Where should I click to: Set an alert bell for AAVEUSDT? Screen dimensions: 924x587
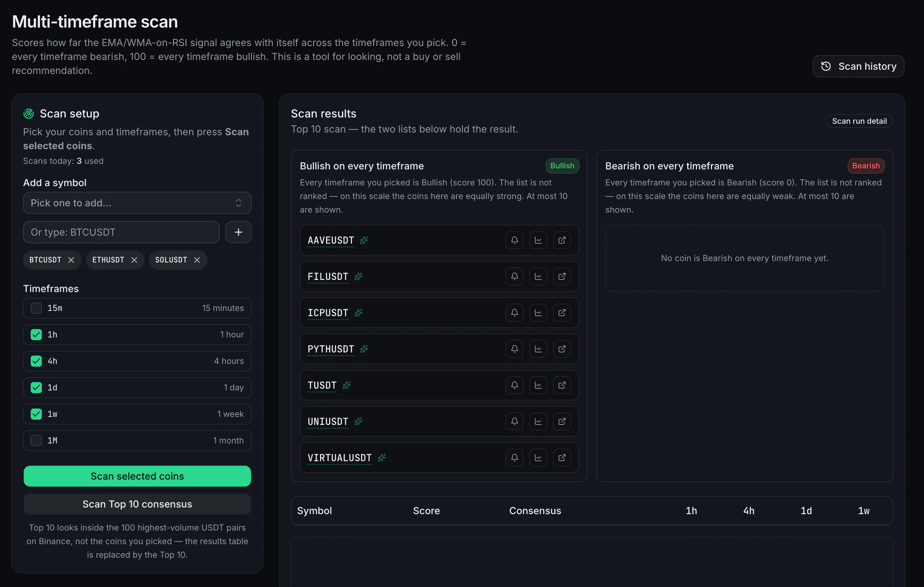pyautogui.click(x=514, y=240)
